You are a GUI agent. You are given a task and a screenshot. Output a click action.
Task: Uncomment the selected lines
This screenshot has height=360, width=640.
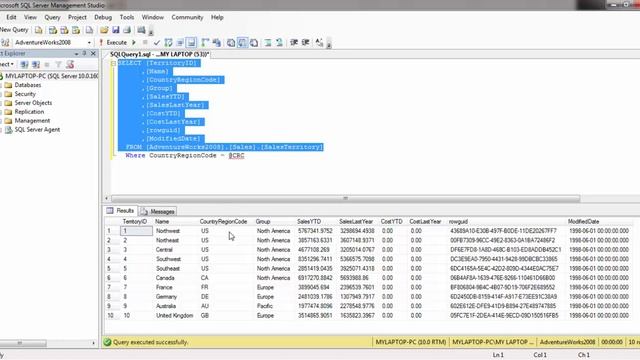[x=279, y=42]
